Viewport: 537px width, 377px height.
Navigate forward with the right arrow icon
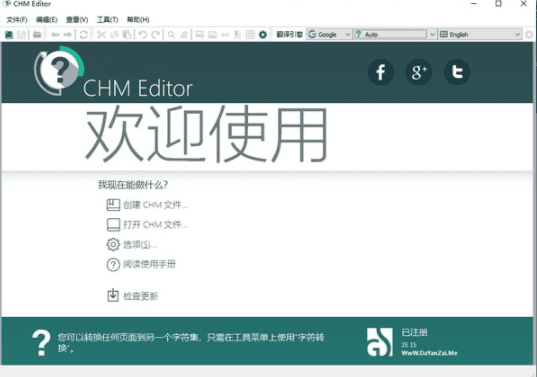point(68,35)
